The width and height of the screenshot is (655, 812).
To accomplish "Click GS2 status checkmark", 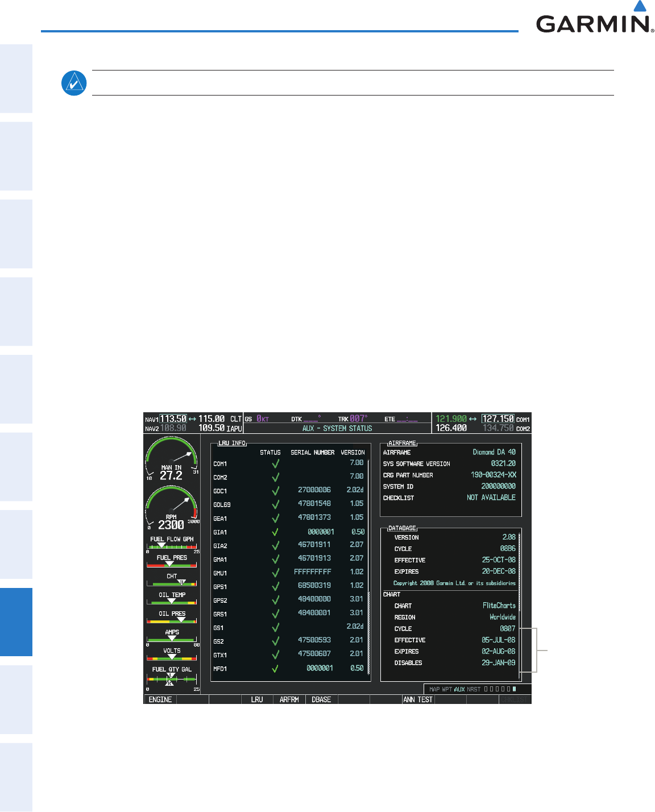I will coord(276,641).
